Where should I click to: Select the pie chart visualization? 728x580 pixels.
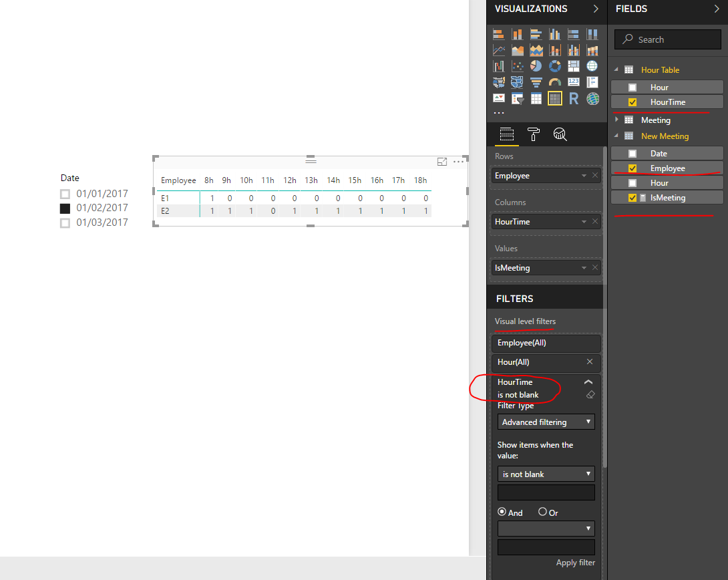[x=536, y=66]
